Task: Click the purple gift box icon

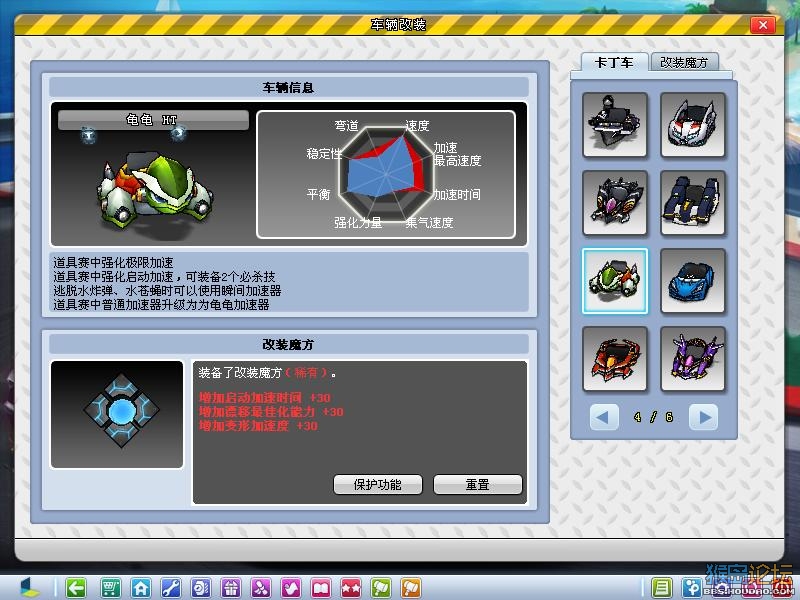Action: (x=231, y=588)
